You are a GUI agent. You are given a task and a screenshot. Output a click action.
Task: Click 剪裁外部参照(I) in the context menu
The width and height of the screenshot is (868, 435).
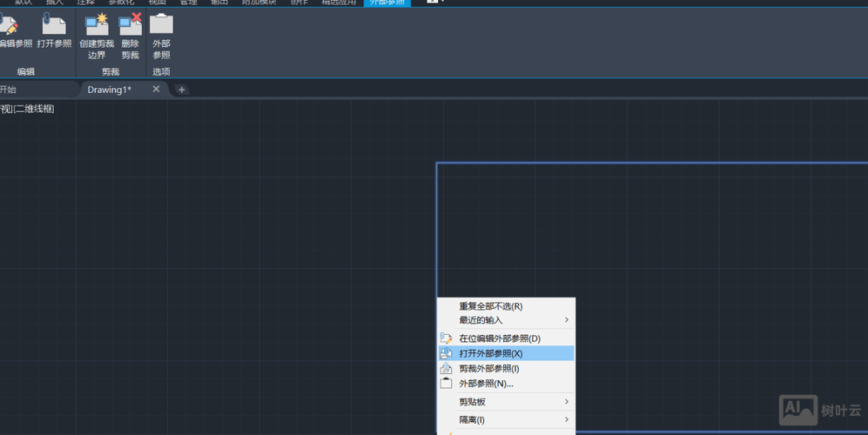[489, 369]
